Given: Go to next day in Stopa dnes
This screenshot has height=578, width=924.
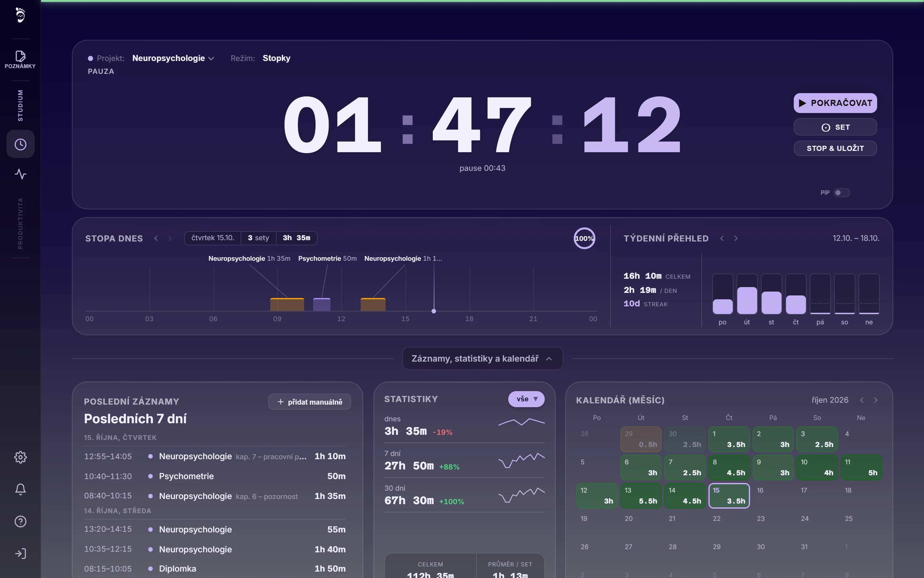Looking at the screenshot, I should click(170, 238).
